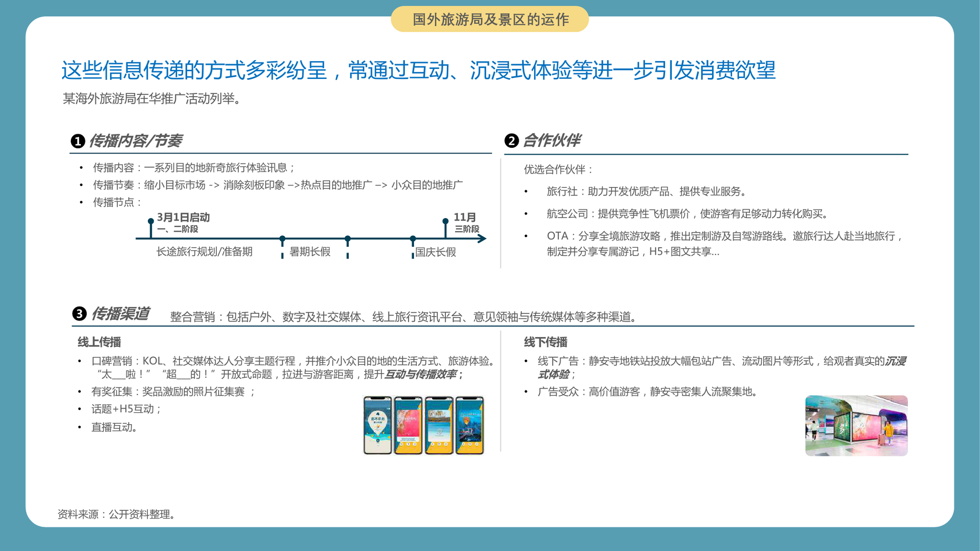Click the bold 沉浸式体验 phrase
This screenshot has width=980, height=551.
coord(723,367)
